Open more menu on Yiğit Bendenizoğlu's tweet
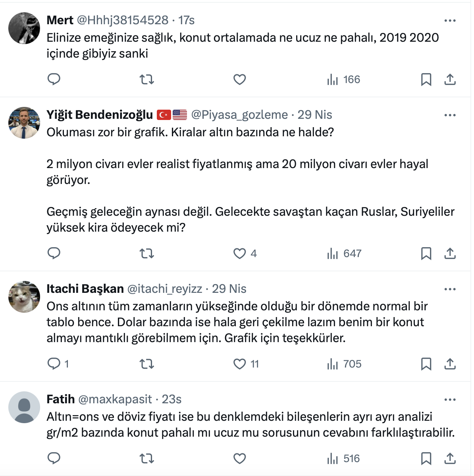Viewport: 474px width, 476px height. (x=450, y=115)
